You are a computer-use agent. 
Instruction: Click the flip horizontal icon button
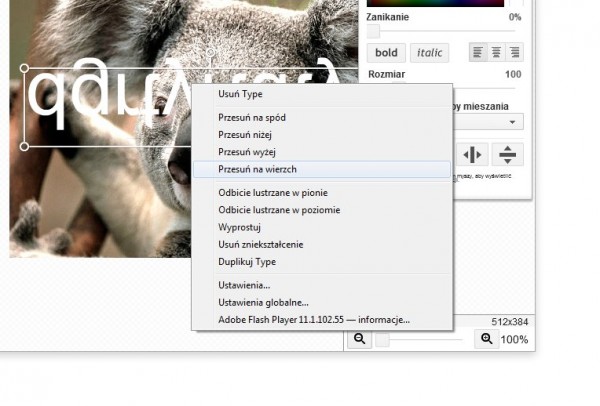pyautogui.click(x=472, y=155)
